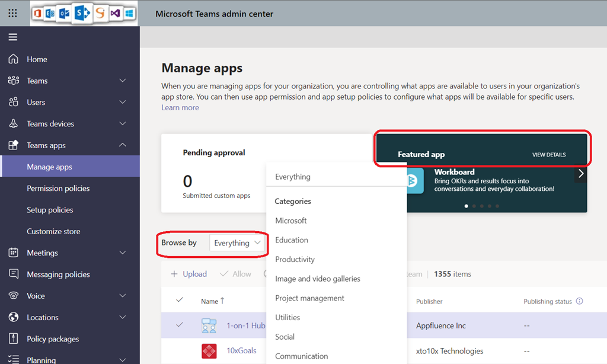
Task: Click the Upload button
Action: point(189,274)
